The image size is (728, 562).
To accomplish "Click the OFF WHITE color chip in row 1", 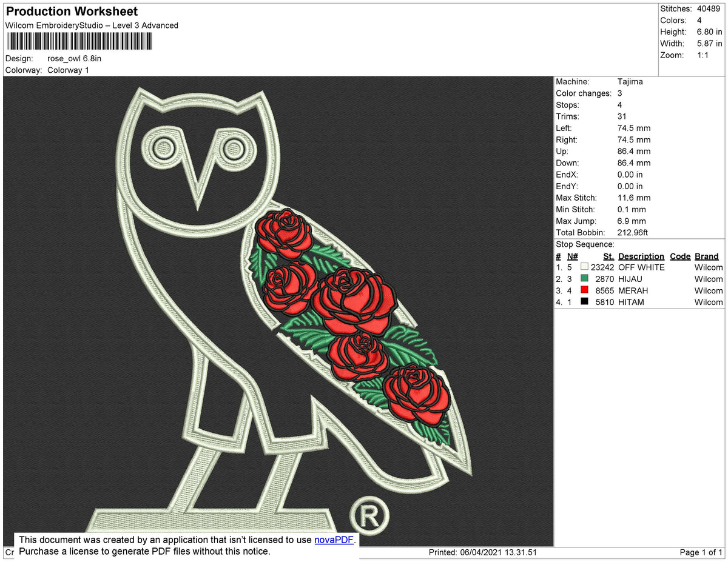I will tap(584, 267).
